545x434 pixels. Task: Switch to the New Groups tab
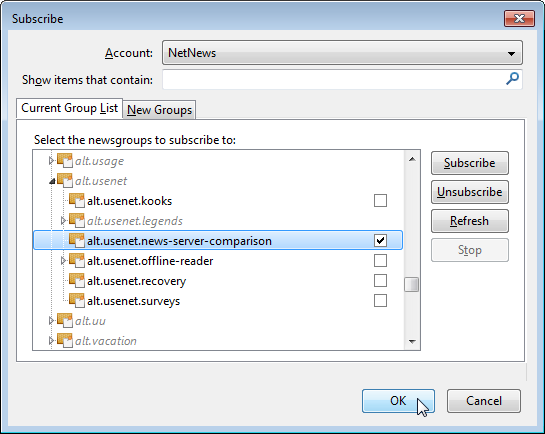(159, 110)
